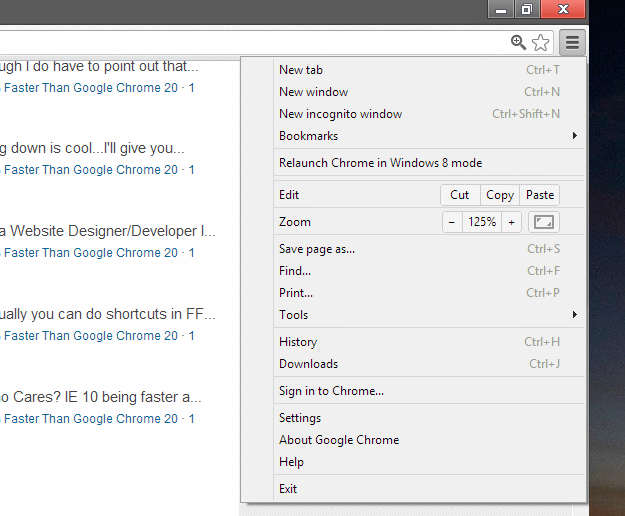Choose Save page as option
625x516 pixels.
coord(317,249)
